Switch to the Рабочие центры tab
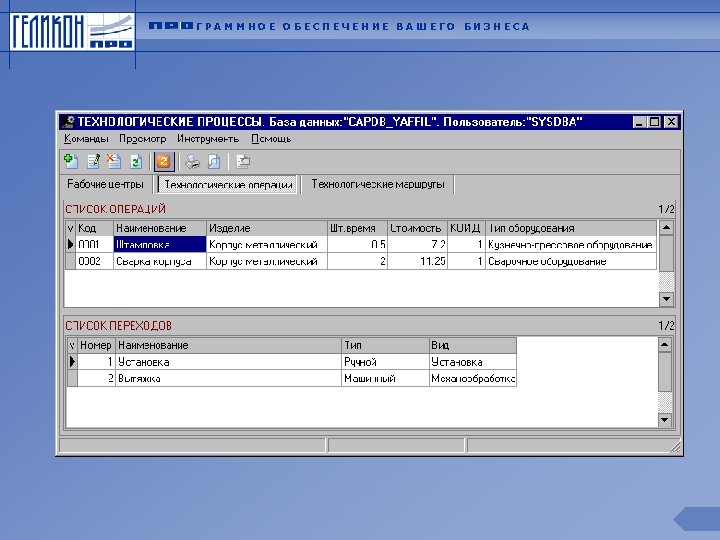 click(x=105, y=184)
